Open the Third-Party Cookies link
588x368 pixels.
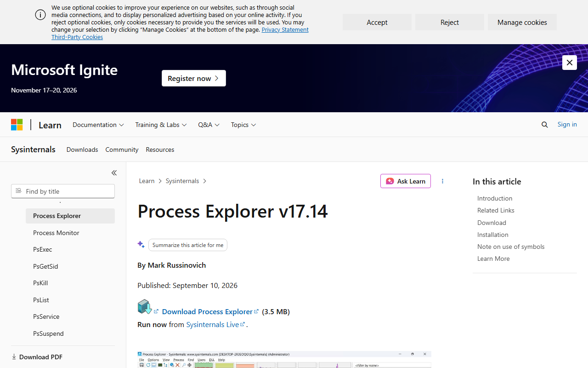(x=77, y=37)
